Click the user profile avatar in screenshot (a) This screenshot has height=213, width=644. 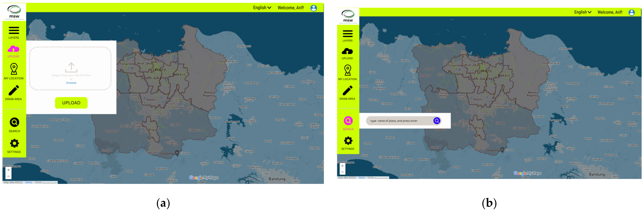click(x=314, y=8)
